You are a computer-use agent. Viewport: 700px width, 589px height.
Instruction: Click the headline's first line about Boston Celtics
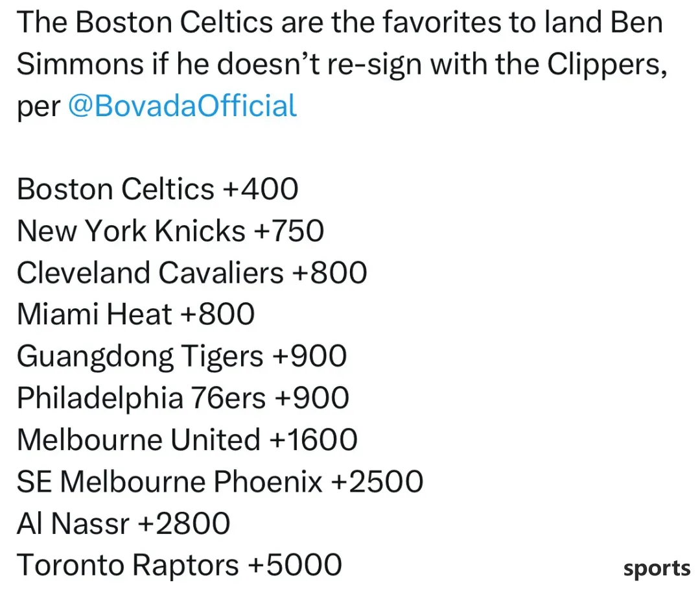[340, 22]
